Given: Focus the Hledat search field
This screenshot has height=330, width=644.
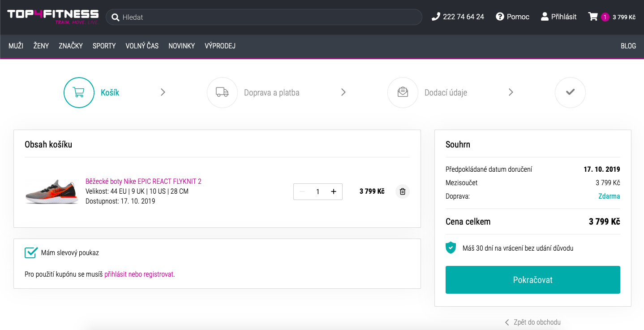Looking at the screenshot, I should [264, 17].
